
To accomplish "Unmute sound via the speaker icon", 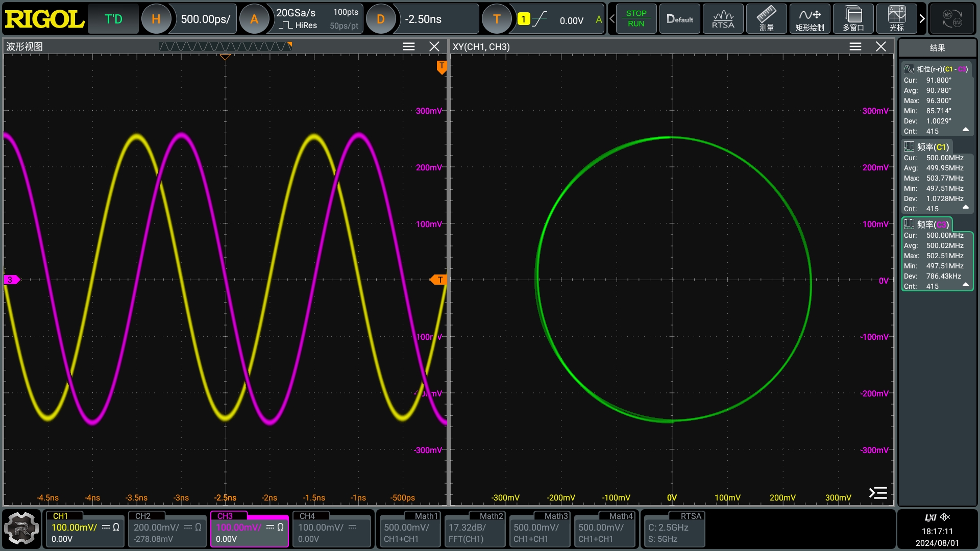I will coord(946,517).
